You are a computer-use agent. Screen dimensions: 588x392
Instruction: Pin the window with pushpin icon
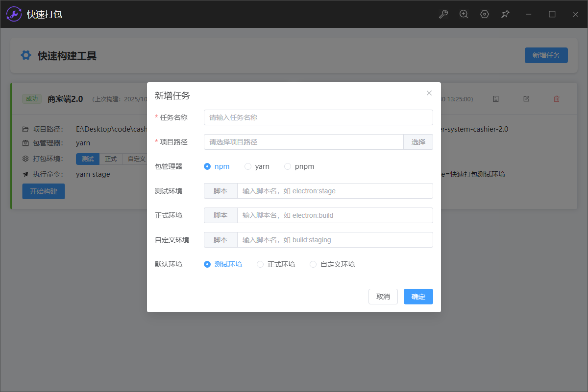[x=505, y=14]
